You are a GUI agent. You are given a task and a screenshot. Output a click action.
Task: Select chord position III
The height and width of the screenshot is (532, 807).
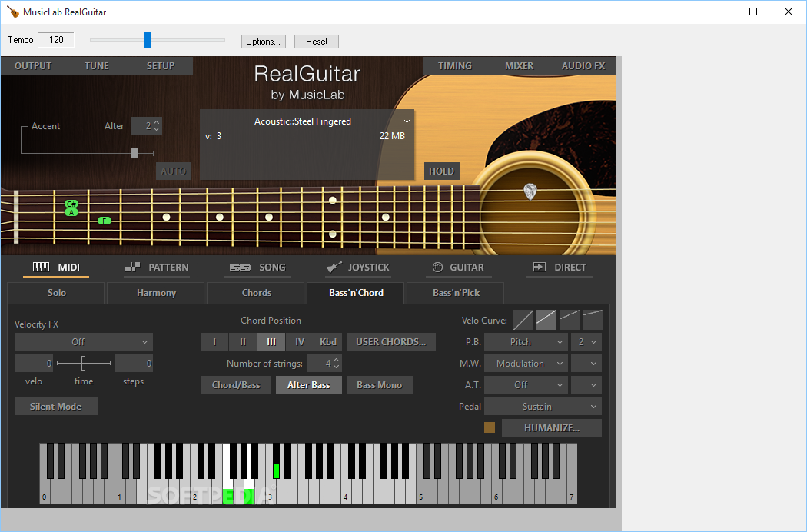271,342
